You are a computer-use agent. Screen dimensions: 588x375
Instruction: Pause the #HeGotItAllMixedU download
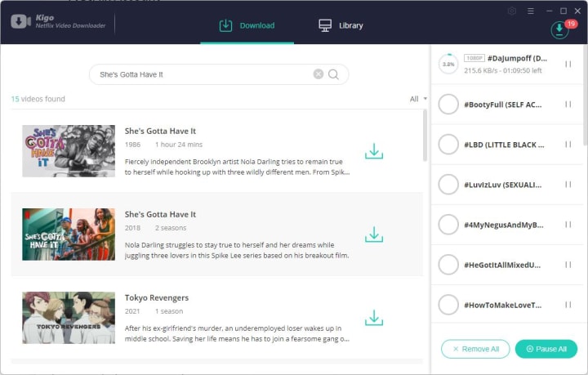pyautogui.click(x=568, y=265)
